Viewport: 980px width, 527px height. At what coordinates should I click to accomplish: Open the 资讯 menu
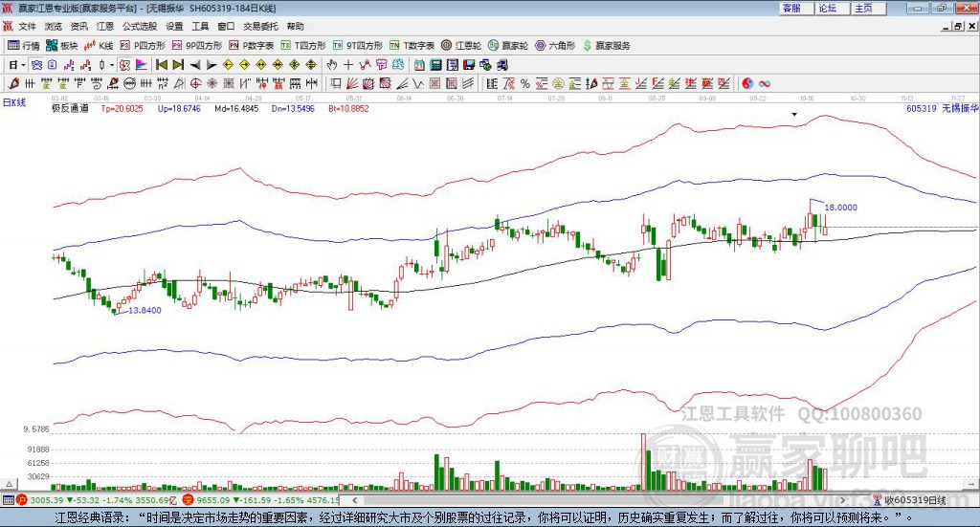(78, 26)
